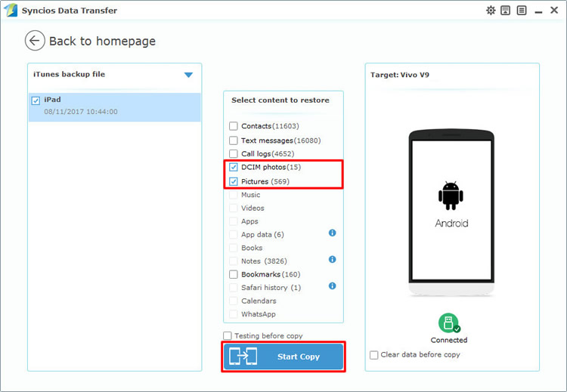Toggle the iPad backup checkbox
567x392 pixels.
36,100
